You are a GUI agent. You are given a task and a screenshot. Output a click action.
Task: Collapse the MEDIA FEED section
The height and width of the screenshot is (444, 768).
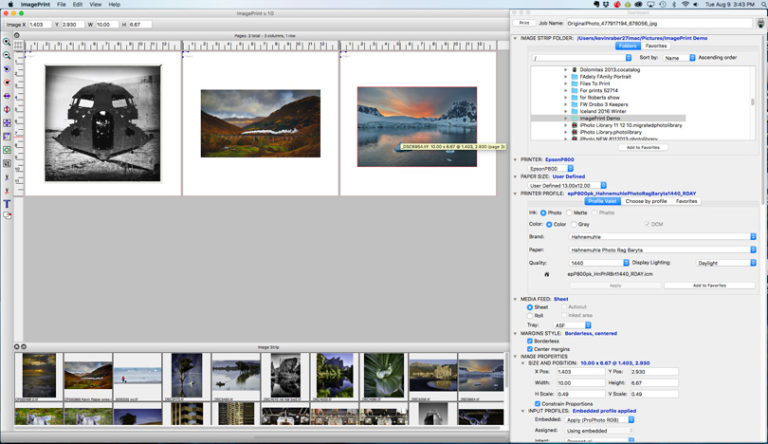[515, 299]
